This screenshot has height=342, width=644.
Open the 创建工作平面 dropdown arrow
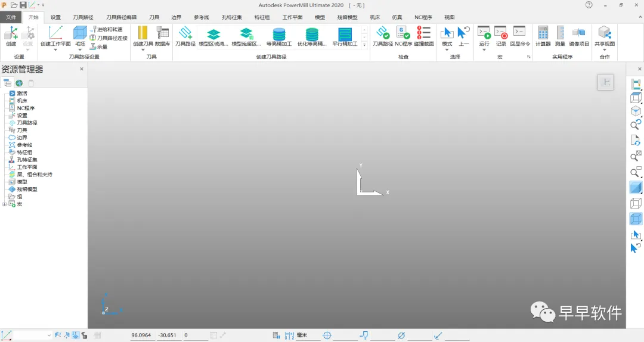pos(55,50)
